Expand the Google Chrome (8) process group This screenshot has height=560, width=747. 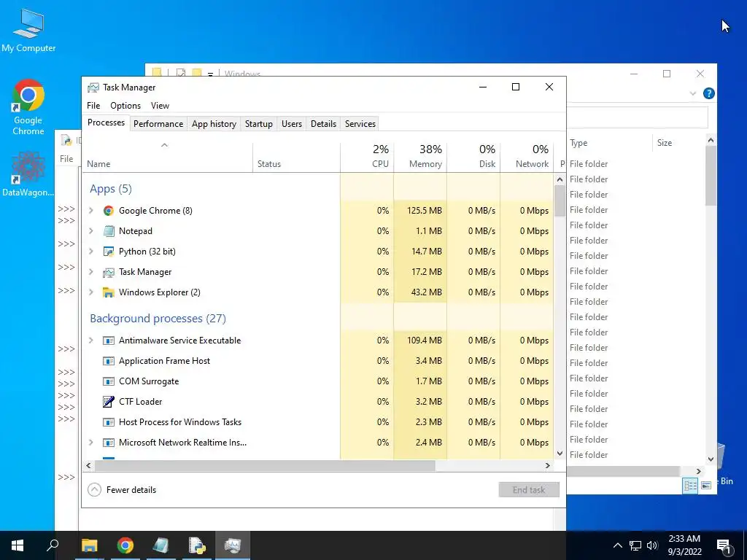pyautogui.click(x=91, y=211)
